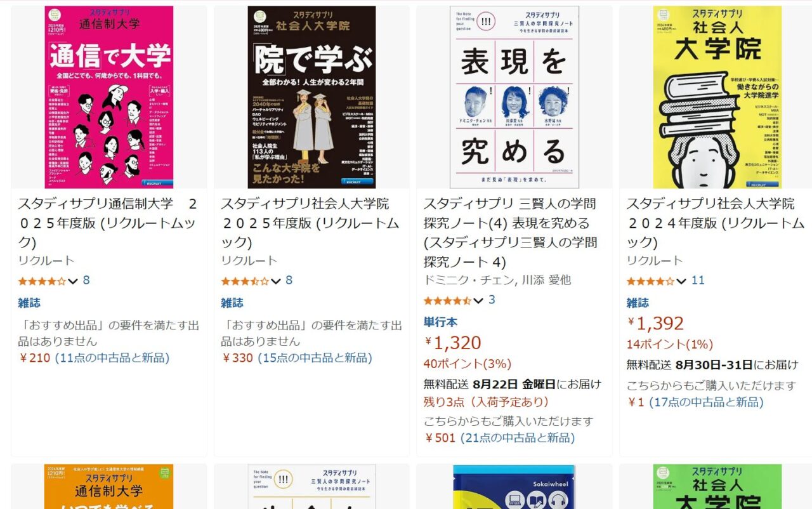812x509 pixels.
Task: Expand rating chevron for 表現を究める book
Action: coord(479,300)
